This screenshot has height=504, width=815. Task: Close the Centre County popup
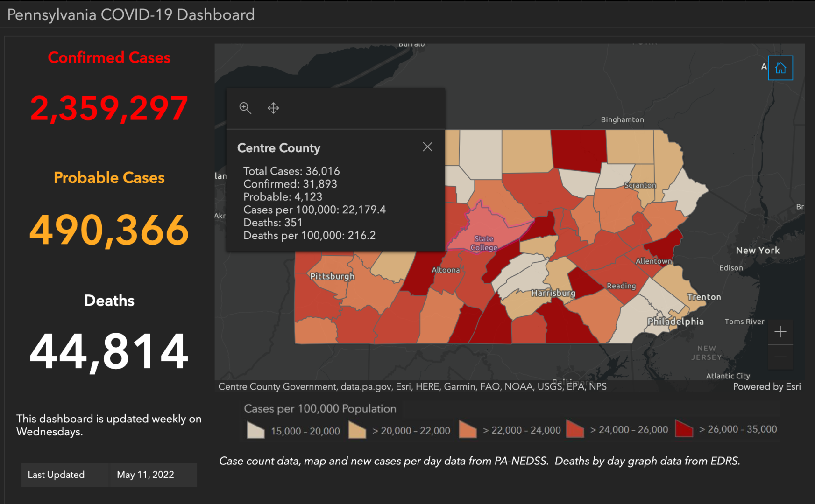[427, 147]
